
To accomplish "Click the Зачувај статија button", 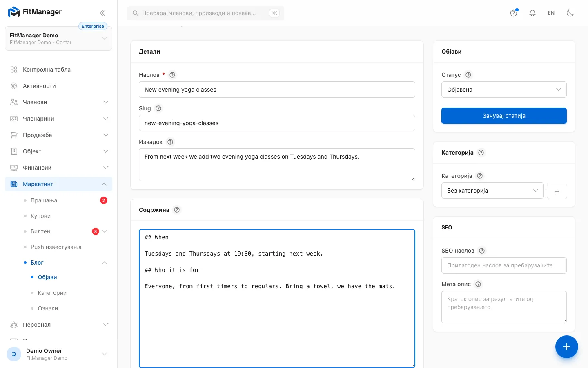I will tap(504, 116).
